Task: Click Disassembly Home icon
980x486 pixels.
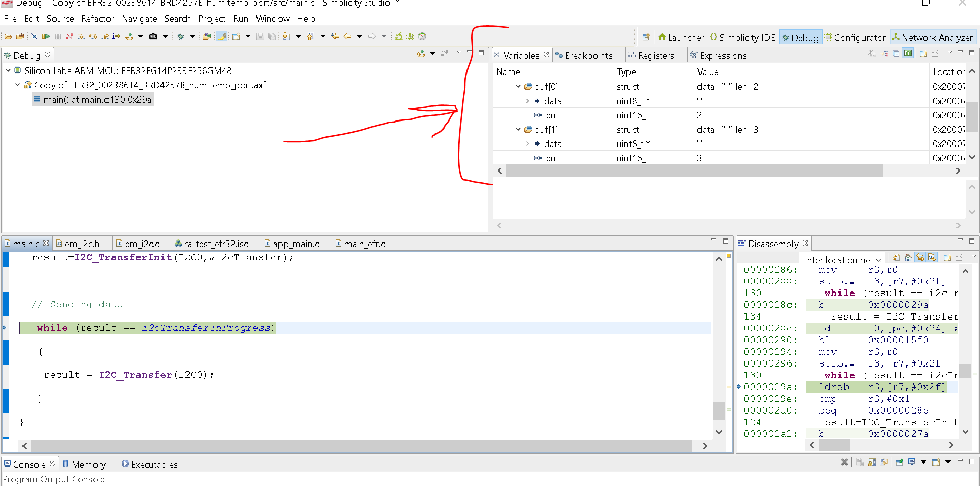Action: (908, 257)
